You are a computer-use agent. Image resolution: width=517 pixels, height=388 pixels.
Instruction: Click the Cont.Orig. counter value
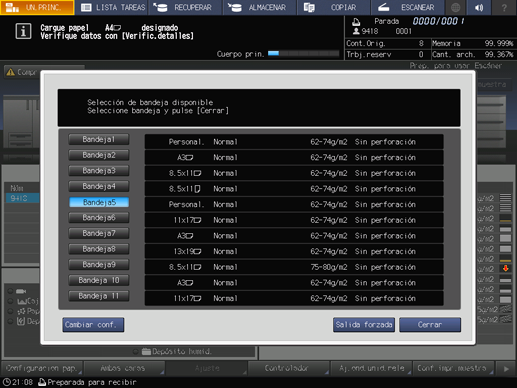(x=421, y=43)
